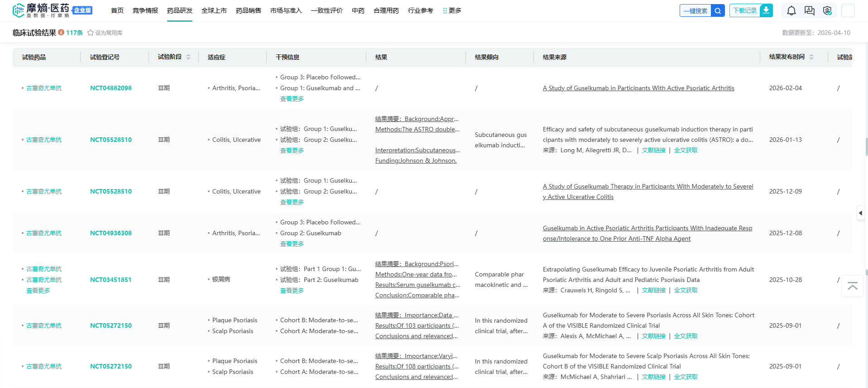Sort by 试验阶段 column arrows
This screenshot has width=868, height=388.
coord(188,57)
